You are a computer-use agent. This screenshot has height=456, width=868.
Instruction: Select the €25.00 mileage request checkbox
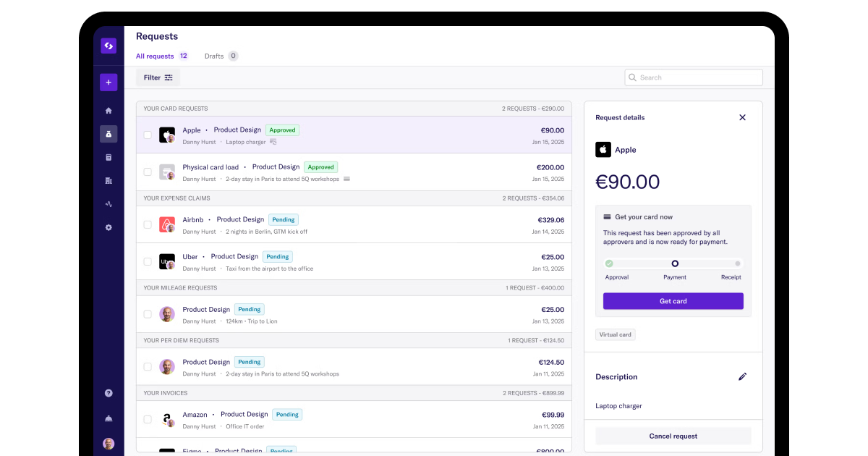click(x=148, y=315)
